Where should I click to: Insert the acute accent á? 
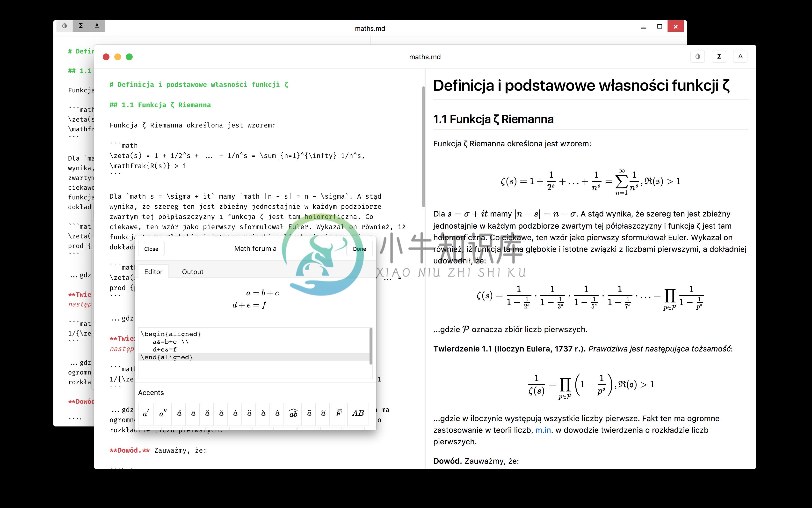179,414
